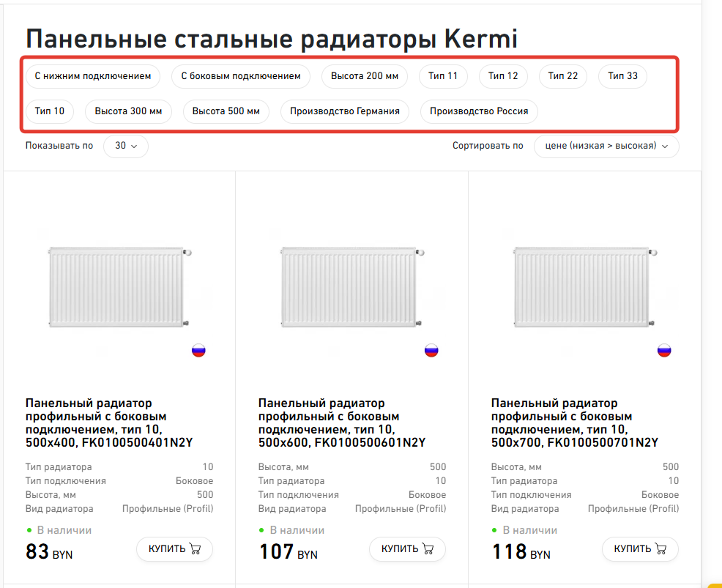
Task: Enable the "Высота 200 мм" filter chip
Action: (365, 76)
